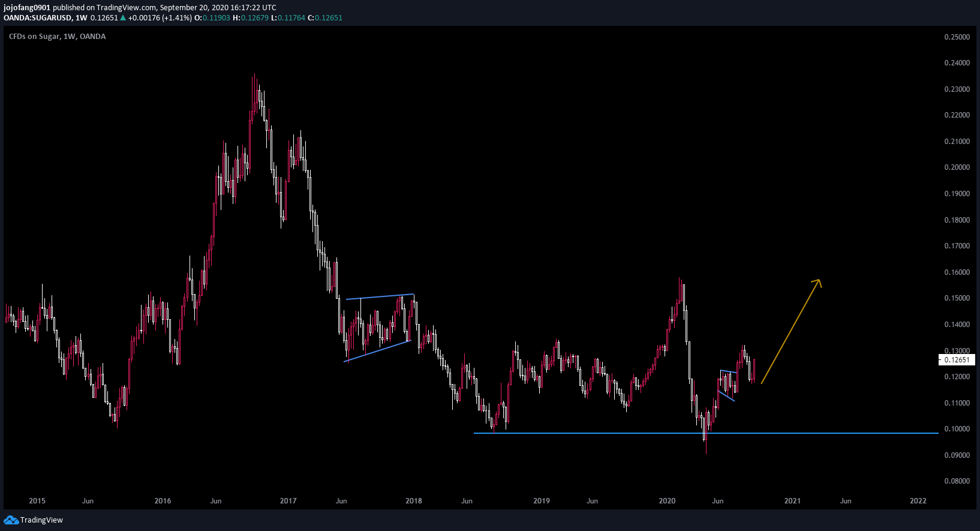Open the TradingView wordmark link

41,520
